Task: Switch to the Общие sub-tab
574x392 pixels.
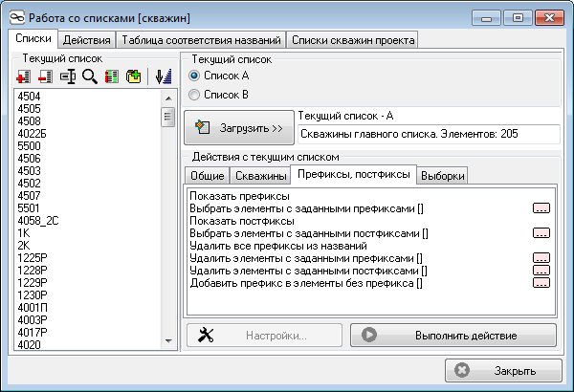Action: coord(208,176)
